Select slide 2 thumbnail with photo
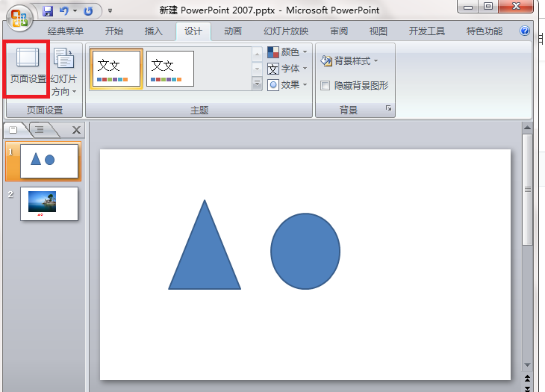The image size is (545, 392). pos(49,204)
